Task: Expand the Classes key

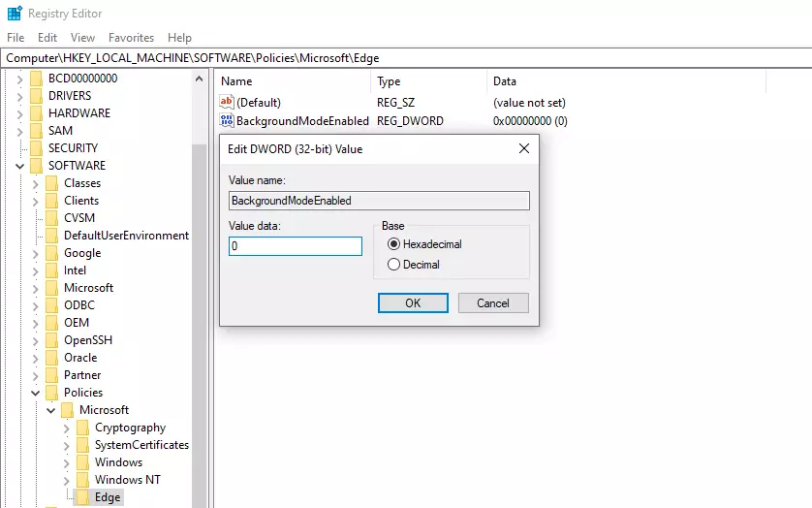Action: [x=35, y=184]
